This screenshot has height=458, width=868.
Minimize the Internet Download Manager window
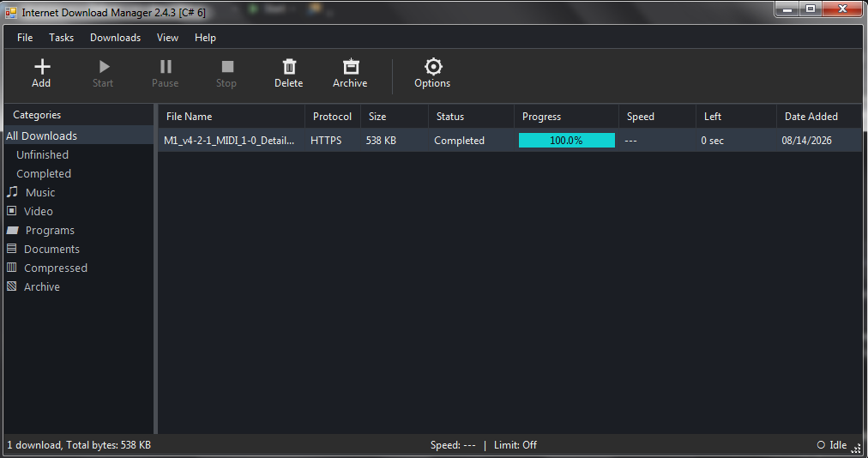pos(787,9)
